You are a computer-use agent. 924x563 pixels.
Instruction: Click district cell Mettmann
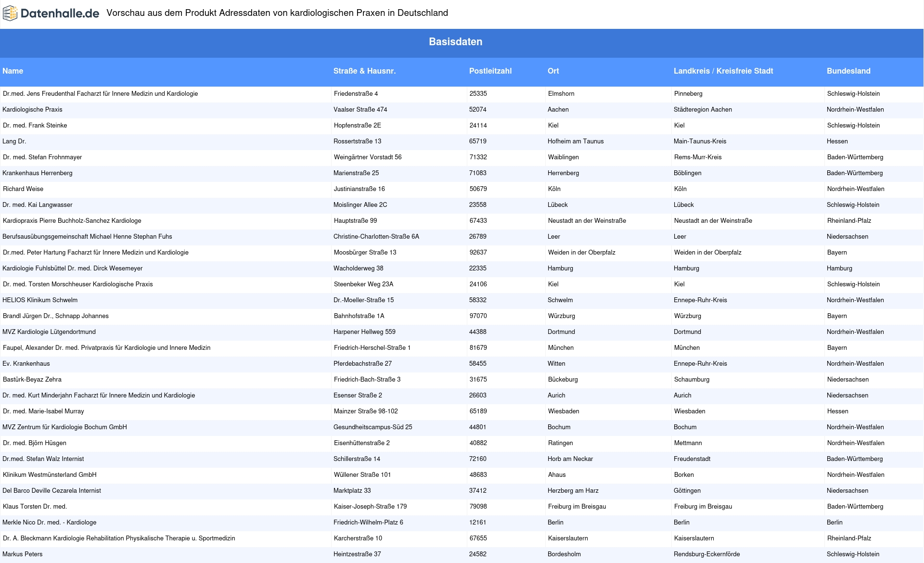pos(688,443)
